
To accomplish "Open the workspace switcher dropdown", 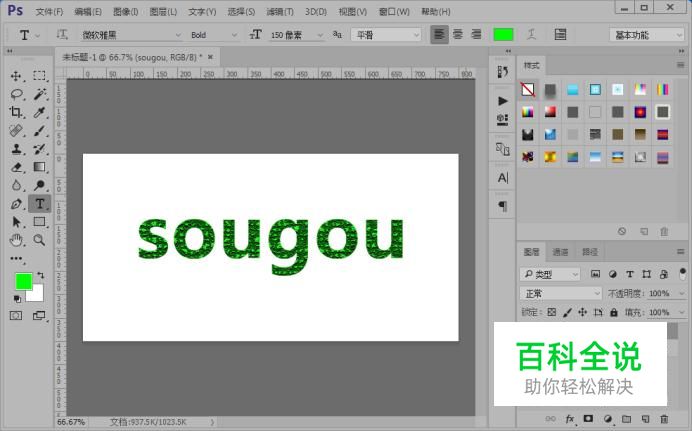I will [x=647, y=35].
